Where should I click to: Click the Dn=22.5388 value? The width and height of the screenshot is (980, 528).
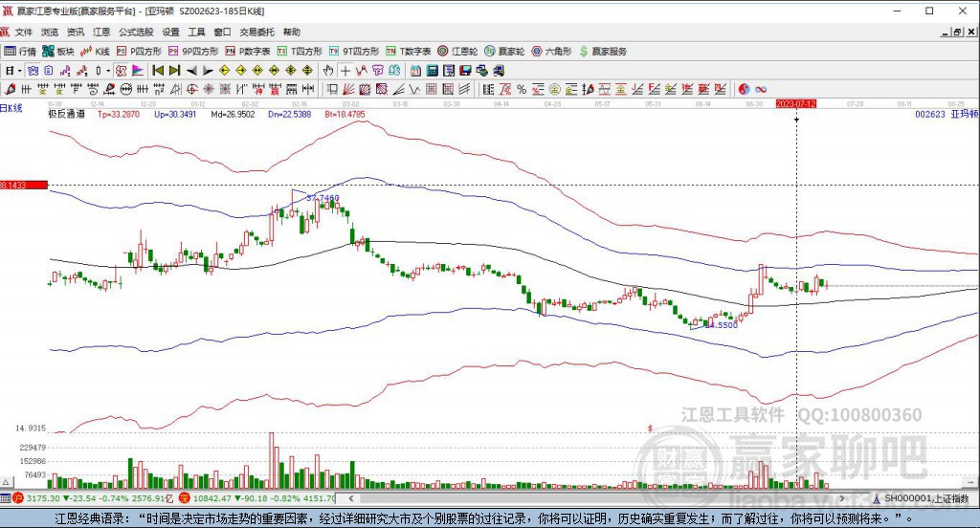289,115
